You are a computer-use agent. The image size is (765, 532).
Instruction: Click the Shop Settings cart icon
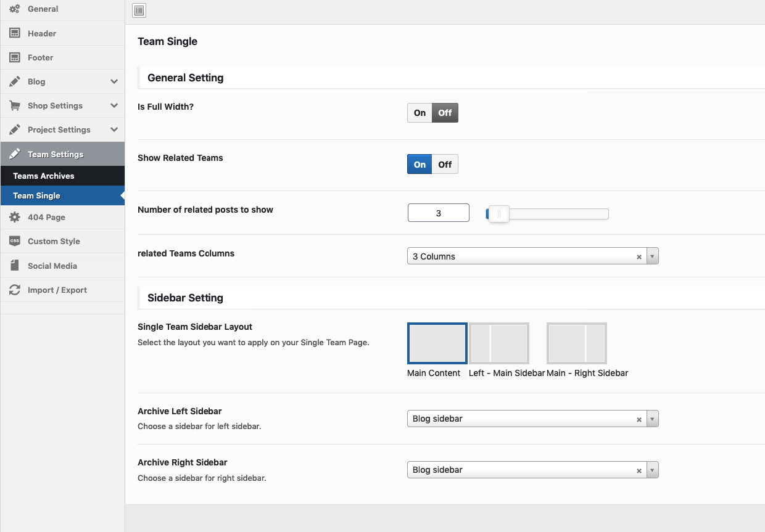15,105
